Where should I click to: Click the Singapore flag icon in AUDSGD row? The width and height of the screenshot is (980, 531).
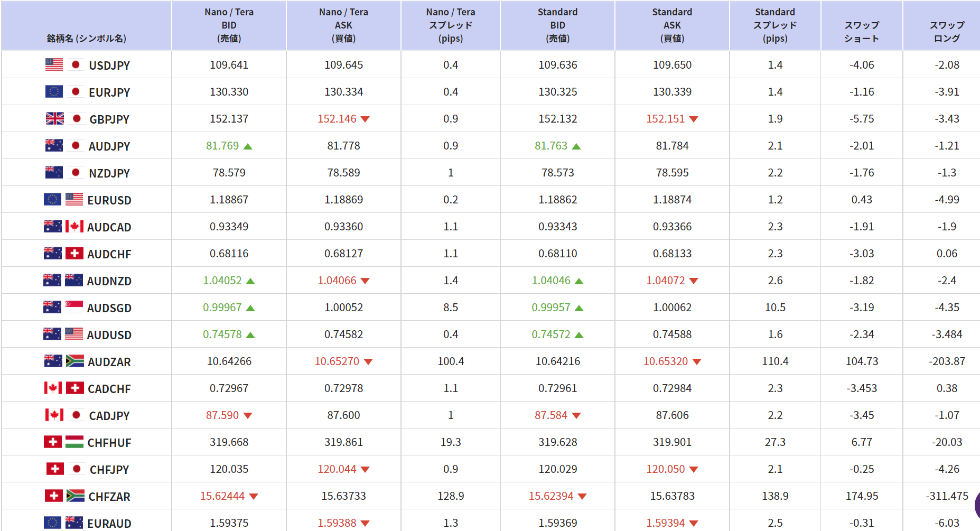coord(74,307)
